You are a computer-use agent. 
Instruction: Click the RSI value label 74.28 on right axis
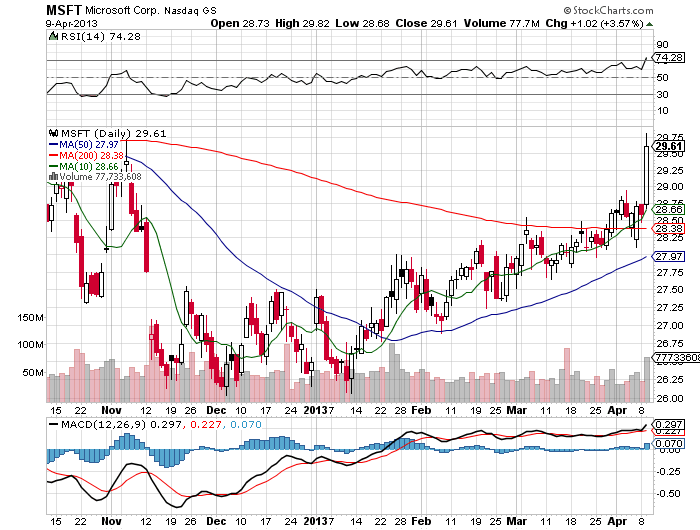coord(668,58)
